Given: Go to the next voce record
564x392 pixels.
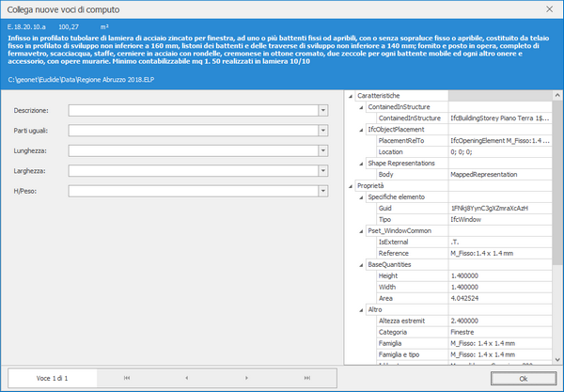Looking at the screenshot, I should [247, 377].
